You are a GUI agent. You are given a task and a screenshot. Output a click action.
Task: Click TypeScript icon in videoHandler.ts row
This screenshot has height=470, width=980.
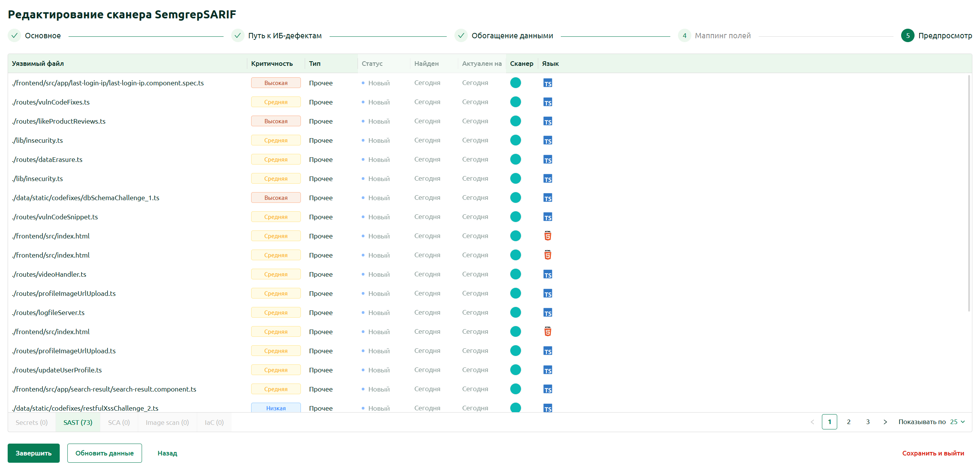(x=547, y=274)
